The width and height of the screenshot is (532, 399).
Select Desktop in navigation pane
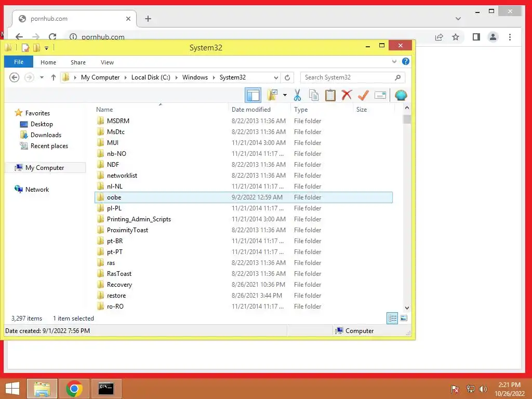pos(42,124)
